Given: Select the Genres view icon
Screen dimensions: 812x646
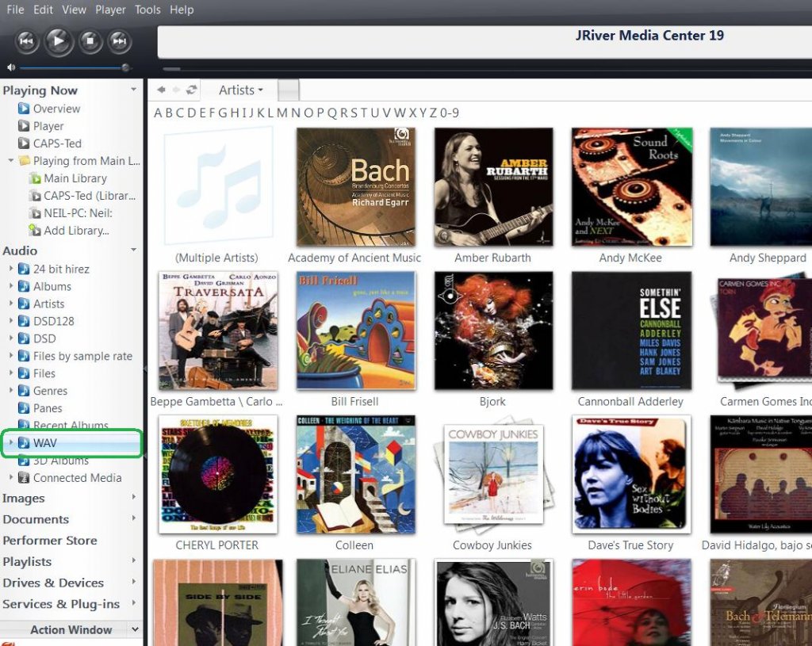Looking at the screenshot, I should pyautogui.click(x=24, y=391).
